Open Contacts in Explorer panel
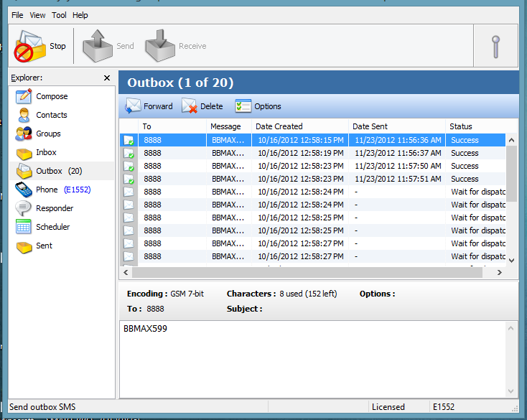527x420 pixels. click(51, 115)
